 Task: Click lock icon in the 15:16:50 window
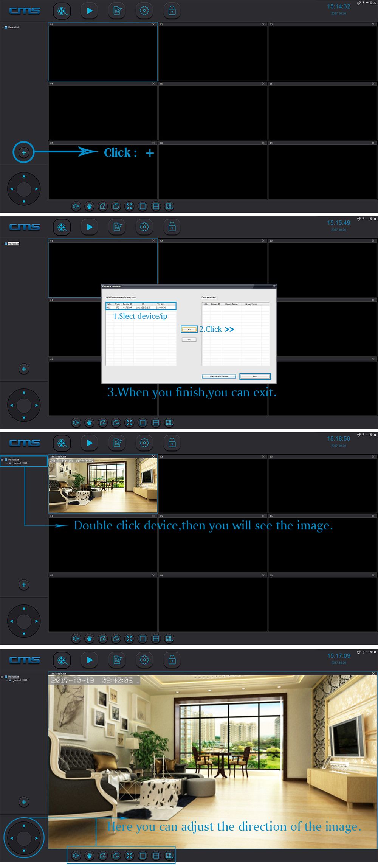tap(172, 443)
